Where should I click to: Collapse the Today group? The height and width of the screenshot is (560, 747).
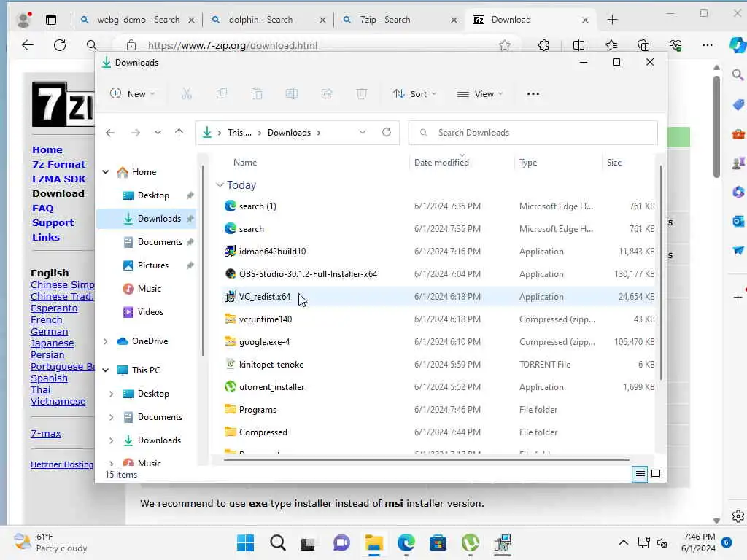(220, 184)
